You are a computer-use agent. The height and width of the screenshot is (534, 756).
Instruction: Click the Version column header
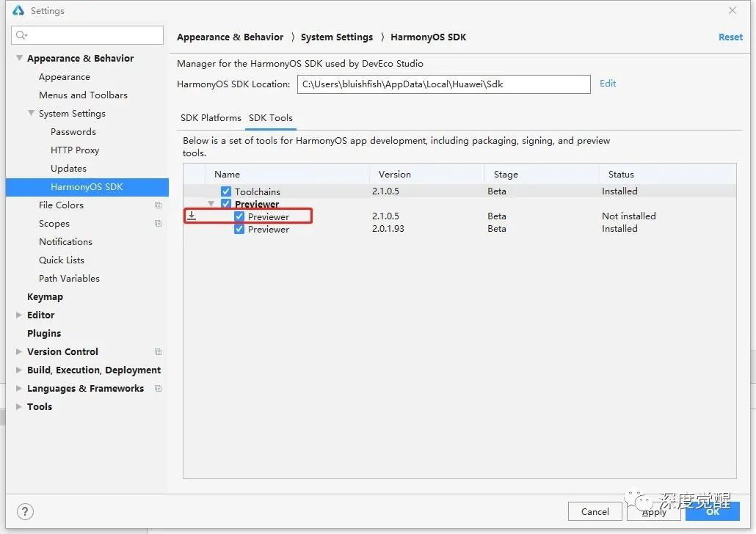427,175
